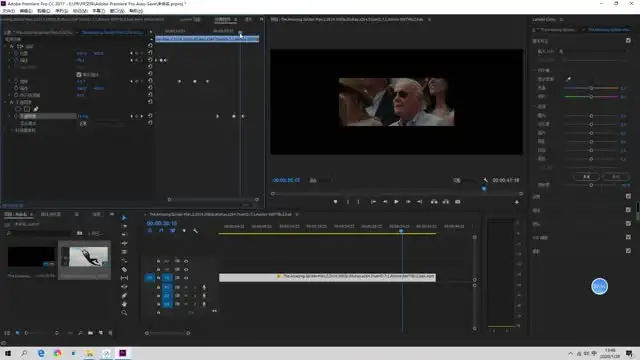640x360 pixels.
Task: Open the Sequence menu
Action: [x=62, y=11]
